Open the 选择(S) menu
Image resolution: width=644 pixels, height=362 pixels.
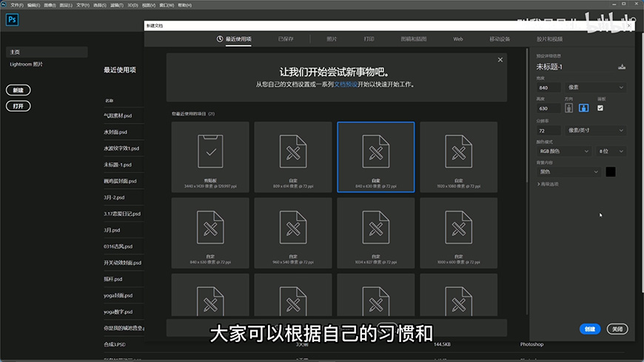(x=100, y=5)
